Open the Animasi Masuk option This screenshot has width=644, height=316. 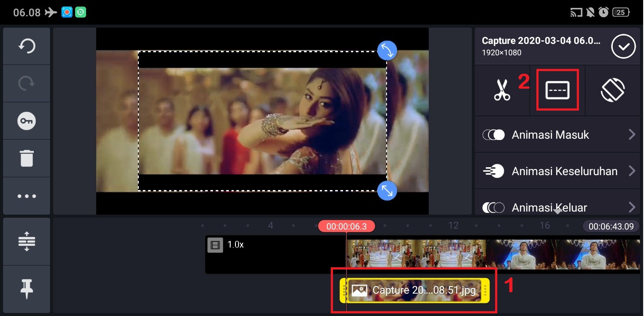tap(557, 134)
